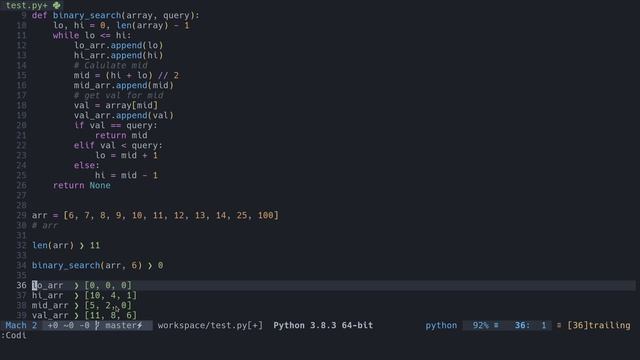Screen dimensions: 640x360
Task: Click the result '[10, 4, 1]'
Action: coord(111,295)
